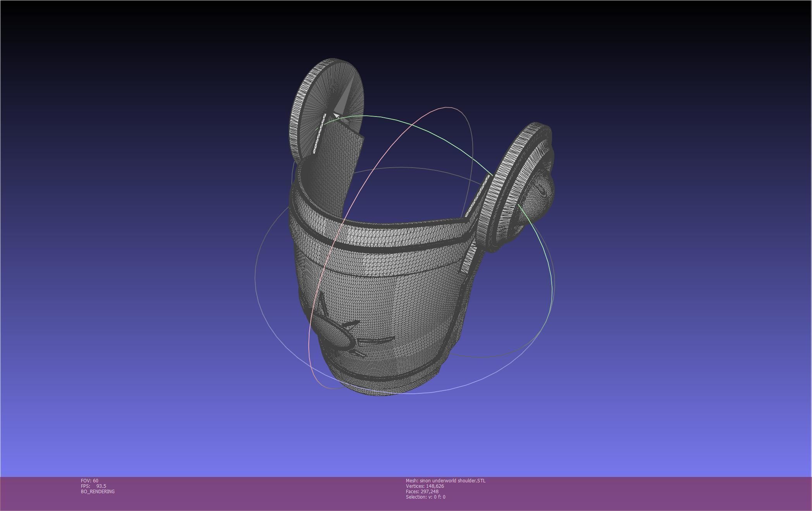Click the mesh name sinon underworld shoulder.STL
The image size is (812, 511).
click(446, 480)
